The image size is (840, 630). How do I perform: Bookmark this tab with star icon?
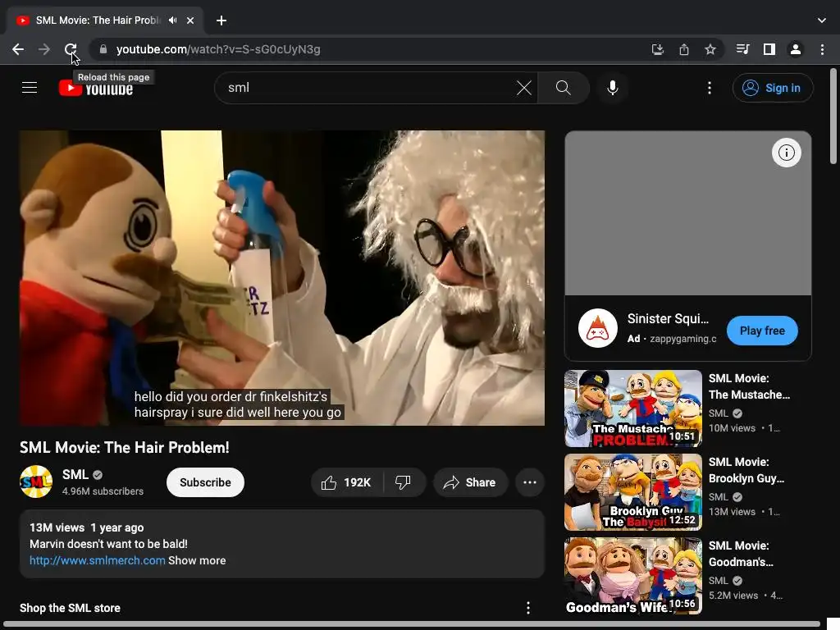click(x=710, y=49)
